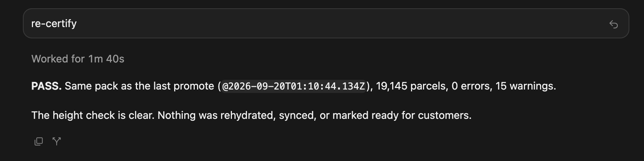Viewport: 644px width, 161px height.
Task: Select the timestamp code @2026-09-20T01:10:44.134Z
Action: tap(293, 86)
